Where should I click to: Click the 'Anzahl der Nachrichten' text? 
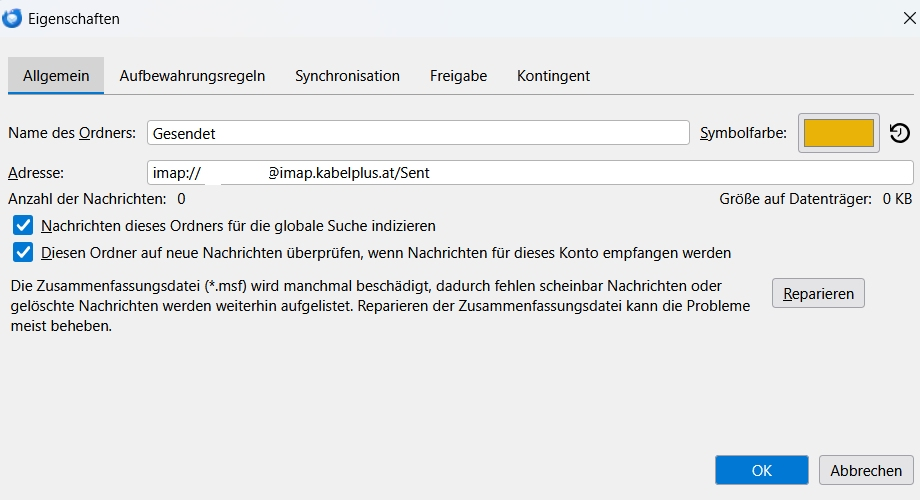point(86,199)
